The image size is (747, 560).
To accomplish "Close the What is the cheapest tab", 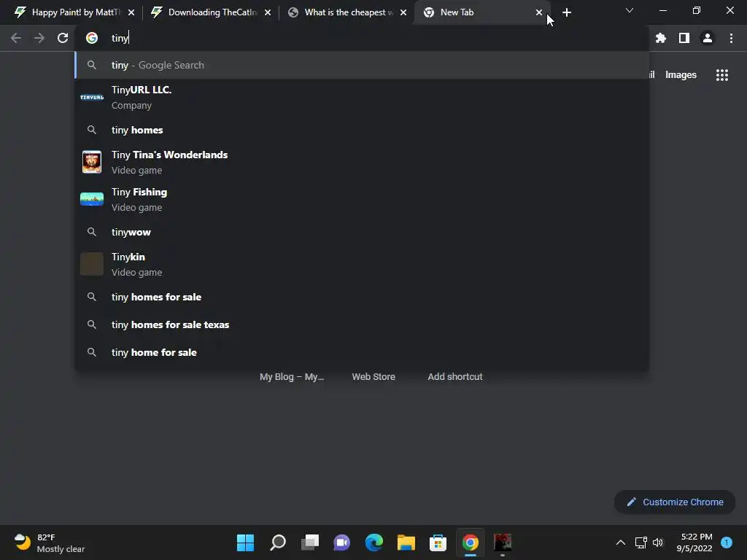I will (x=403, y=12).
